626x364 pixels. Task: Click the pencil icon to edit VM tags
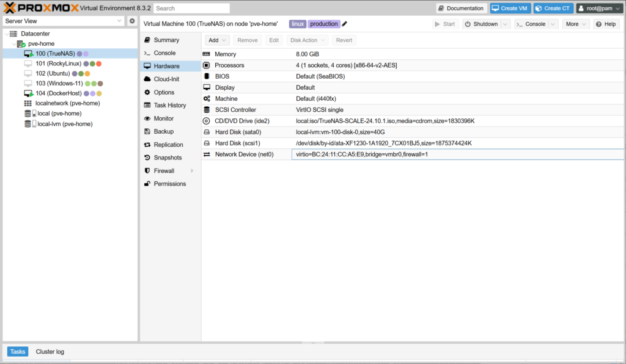coord(344,24)
